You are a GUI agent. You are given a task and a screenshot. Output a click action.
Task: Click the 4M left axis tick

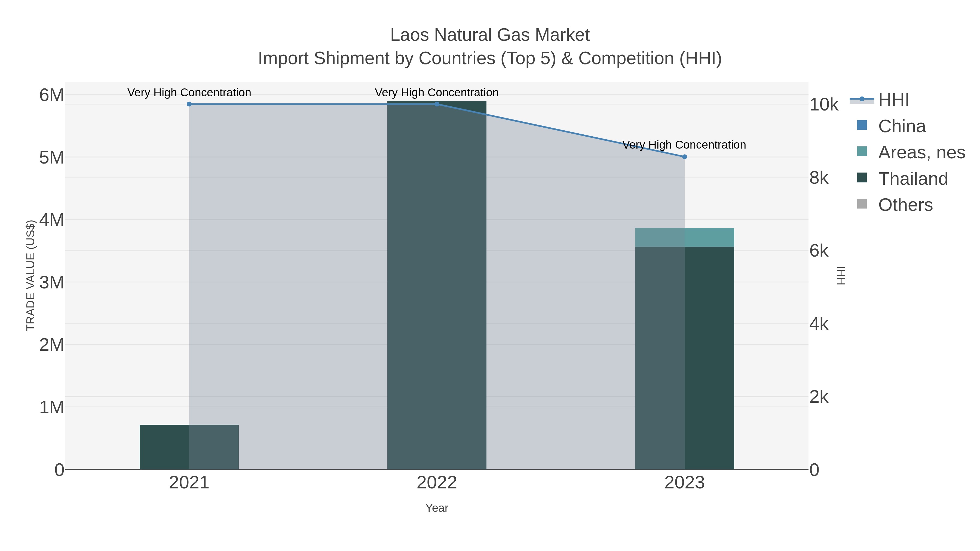[x=52, y=220]
